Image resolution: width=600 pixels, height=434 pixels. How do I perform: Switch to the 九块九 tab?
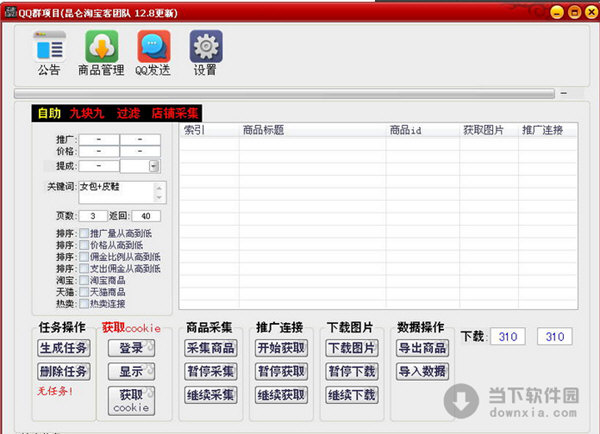click(86, 114)
